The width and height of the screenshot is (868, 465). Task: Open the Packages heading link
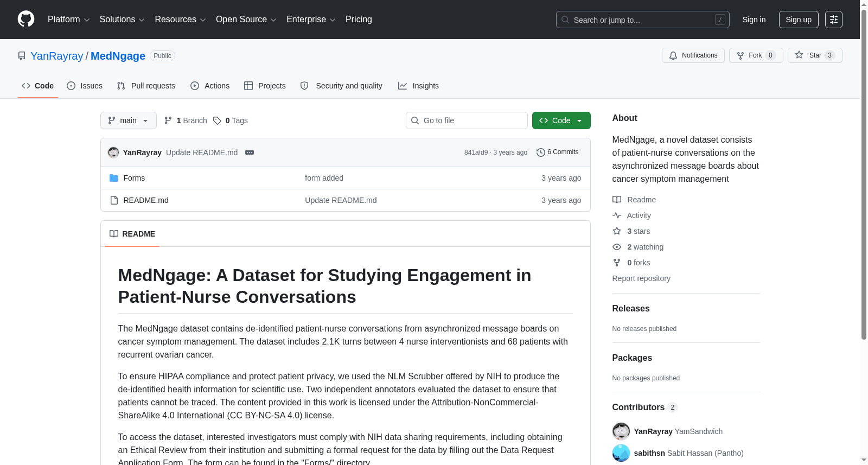point(632,358)
